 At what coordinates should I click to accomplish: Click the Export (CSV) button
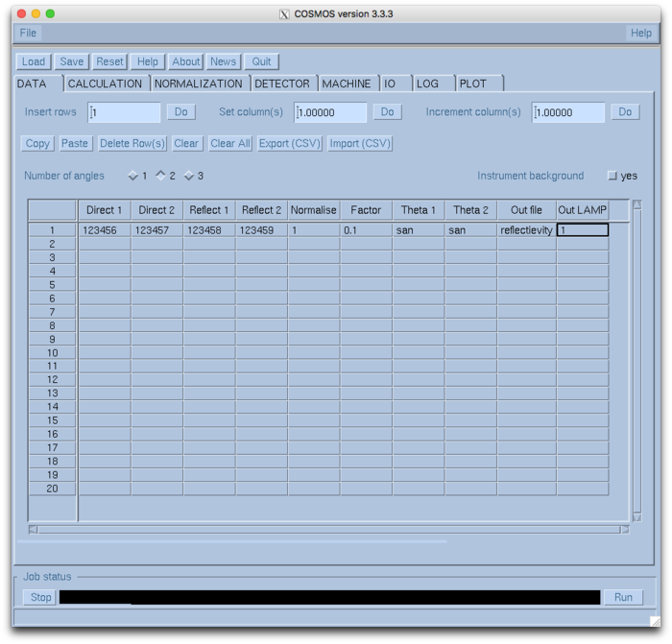point(288,143)
